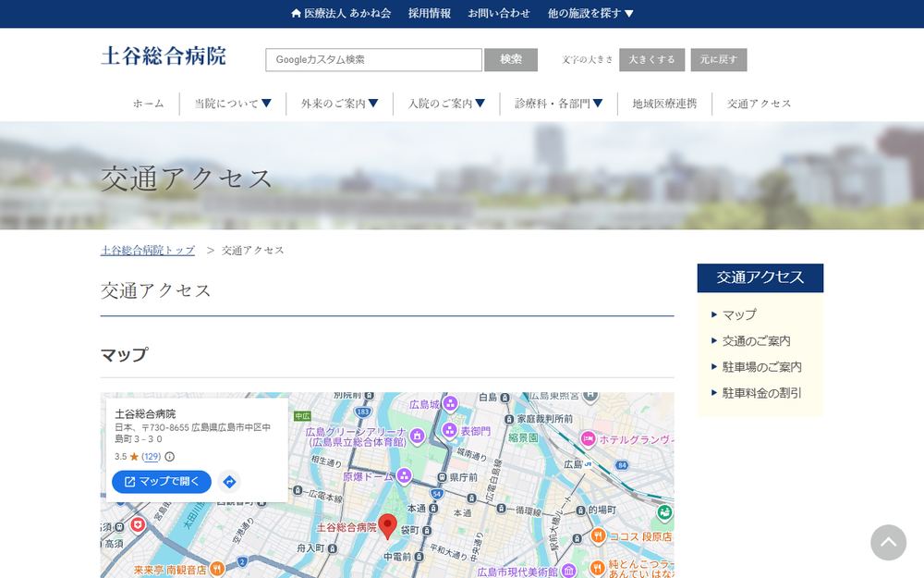This screenshot has width=924, height=578.
Task: Jump to 駐車場のご案内 in the sidebar
Action: 761,367
